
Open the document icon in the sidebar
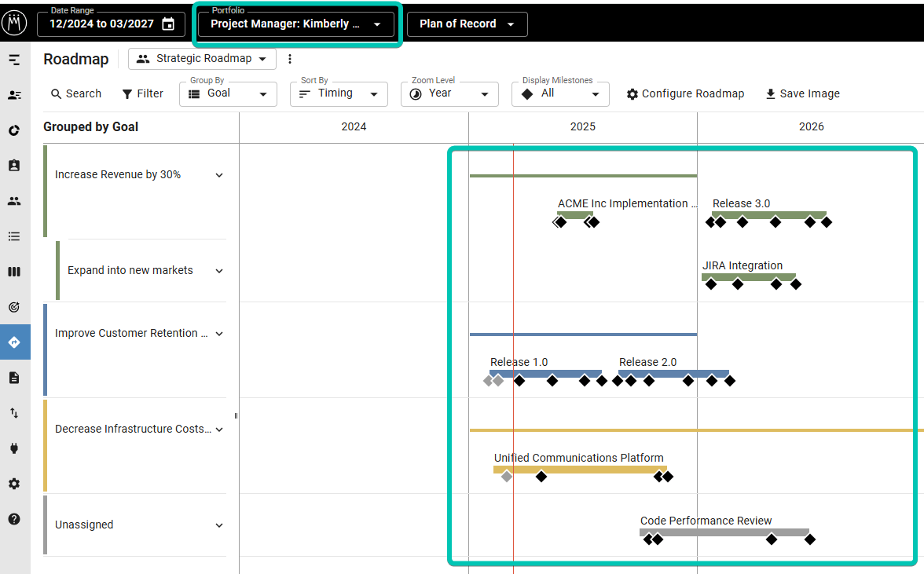pos(14,378)
